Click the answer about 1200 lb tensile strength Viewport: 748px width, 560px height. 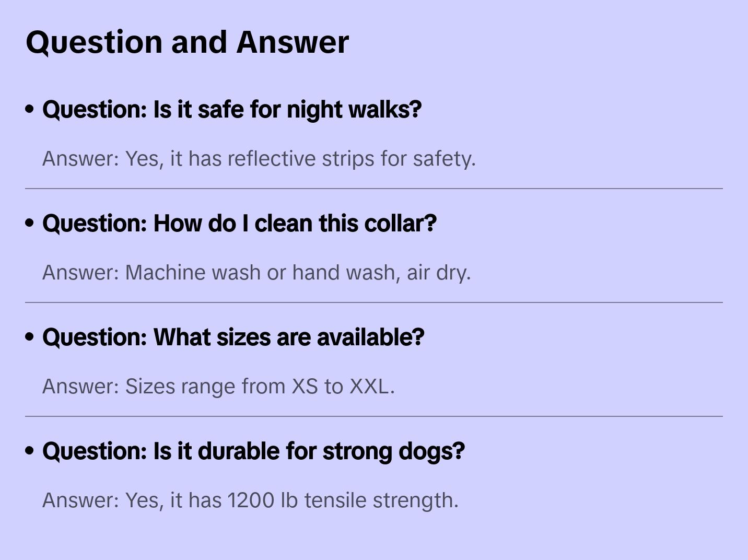250,500
